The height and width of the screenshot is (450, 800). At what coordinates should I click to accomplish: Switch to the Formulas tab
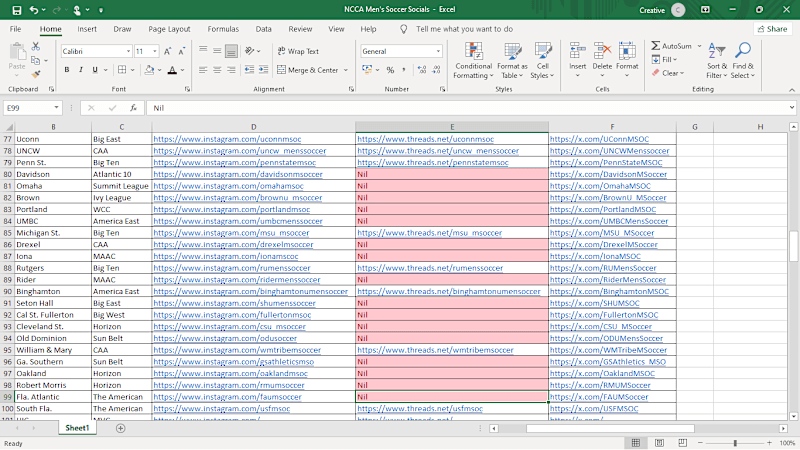(223, 29)
